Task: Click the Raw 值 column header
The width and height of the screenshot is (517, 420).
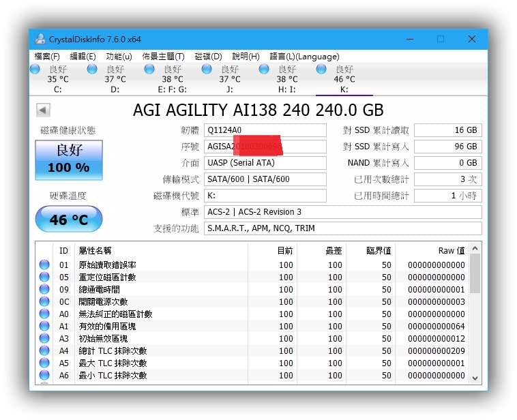Action: tap(432, 251)
